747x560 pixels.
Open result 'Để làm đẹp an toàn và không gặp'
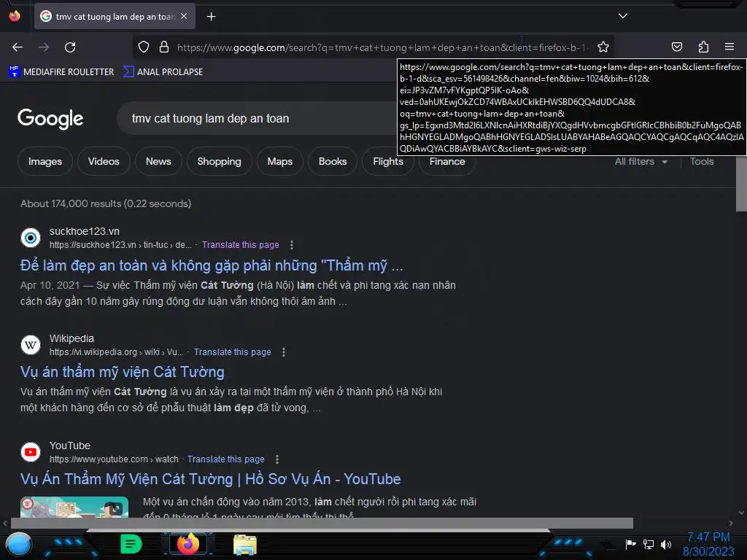[x=212, y=265]
